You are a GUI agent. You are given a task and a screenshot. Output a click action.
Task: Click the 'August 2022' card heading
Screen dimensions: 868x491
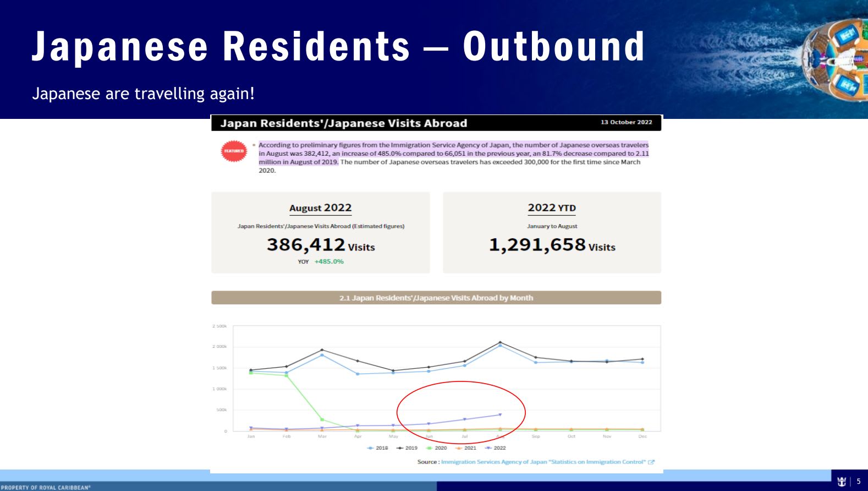pyautogui.click(x=320, y=208)
